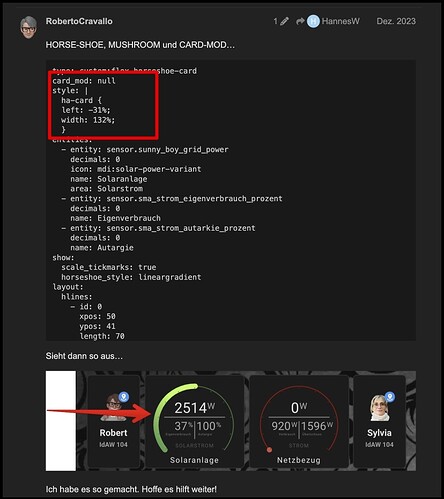Open the HannesW reply-to user link
This screenshot has width=444, height=499.
tap(340, 21)
